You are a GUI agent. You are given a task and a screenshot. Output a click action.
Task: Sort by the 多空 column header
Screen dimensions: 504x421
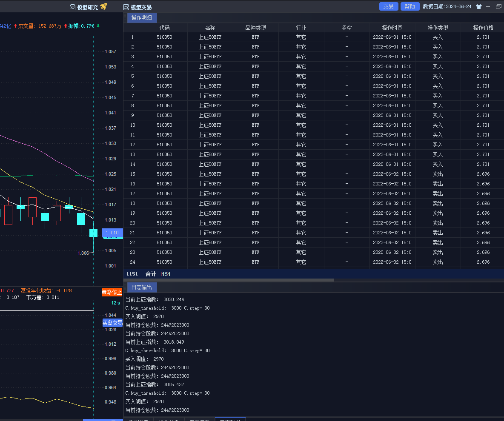point(346,28)
